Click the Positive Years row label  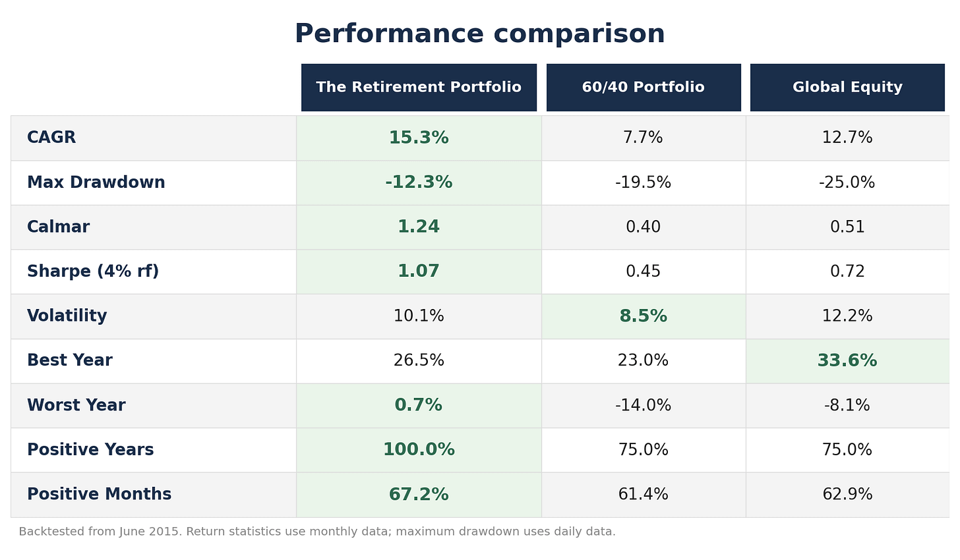[x=90, y=451]
